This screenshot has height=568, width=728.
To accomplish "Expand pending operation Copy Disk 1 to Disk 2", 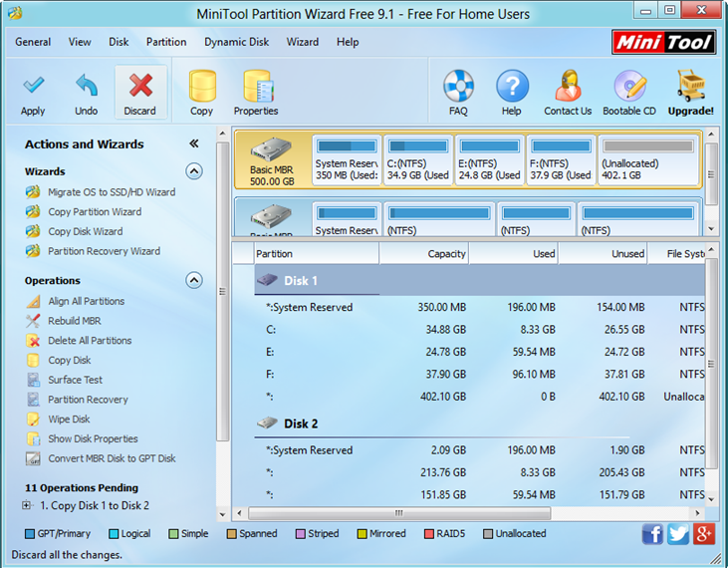I will click(x=27, y=505).
